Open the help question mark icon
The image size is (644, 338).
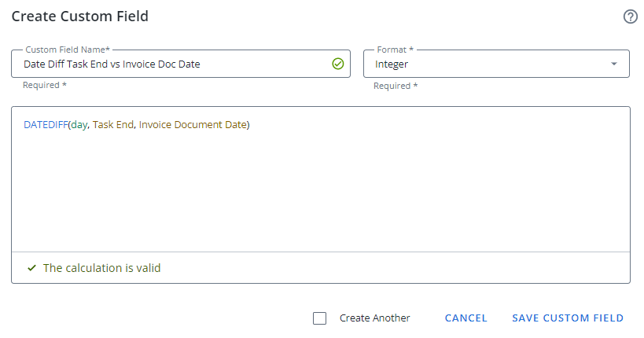[630, 17]
